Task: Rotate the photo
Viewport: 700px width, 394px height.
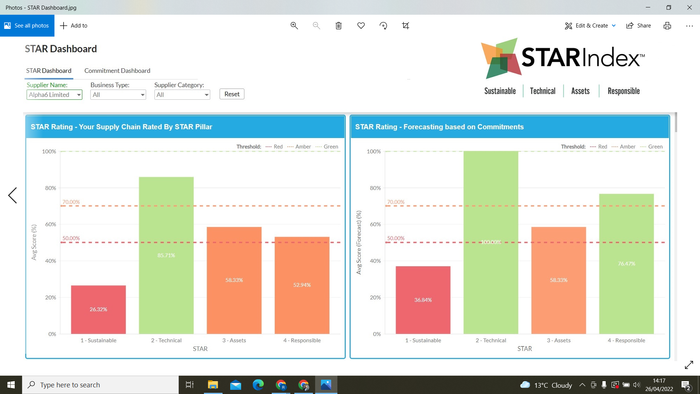Action: tap(383, 26)
